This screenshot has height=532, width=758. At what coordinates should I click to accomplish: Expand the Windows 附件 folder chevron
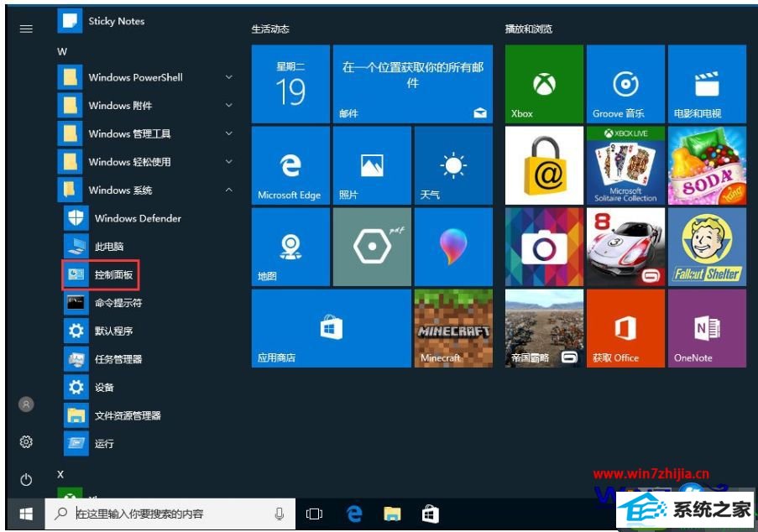(x=229, y=105)
